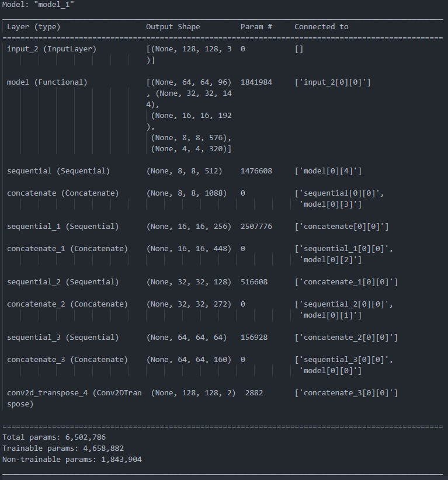Select the 'concatenate (Concatenate)' layer name
Screen dimensions: 448x480
(x=62, y=193)
